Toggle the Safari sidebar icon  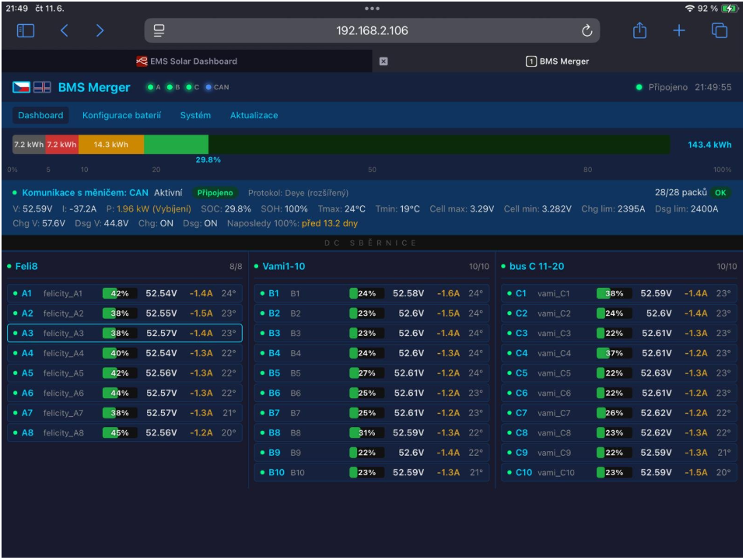pos(25,31)
